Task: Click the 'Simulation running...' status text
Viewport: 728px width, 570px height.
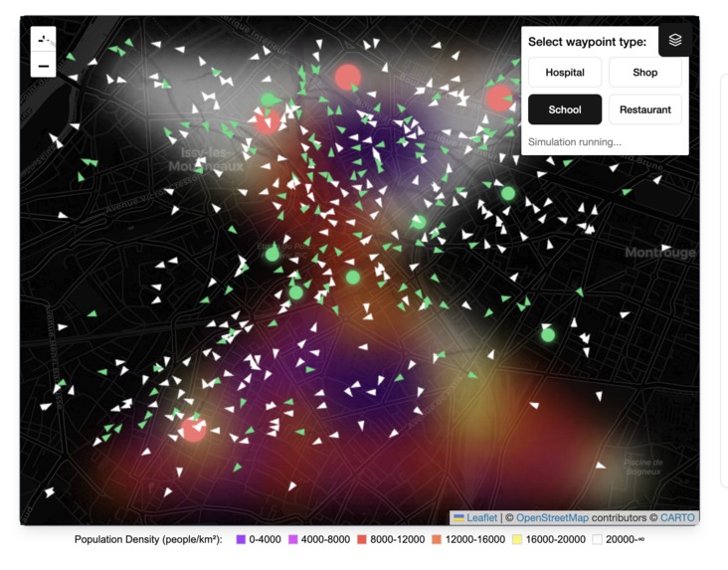Action: point(574,142)
